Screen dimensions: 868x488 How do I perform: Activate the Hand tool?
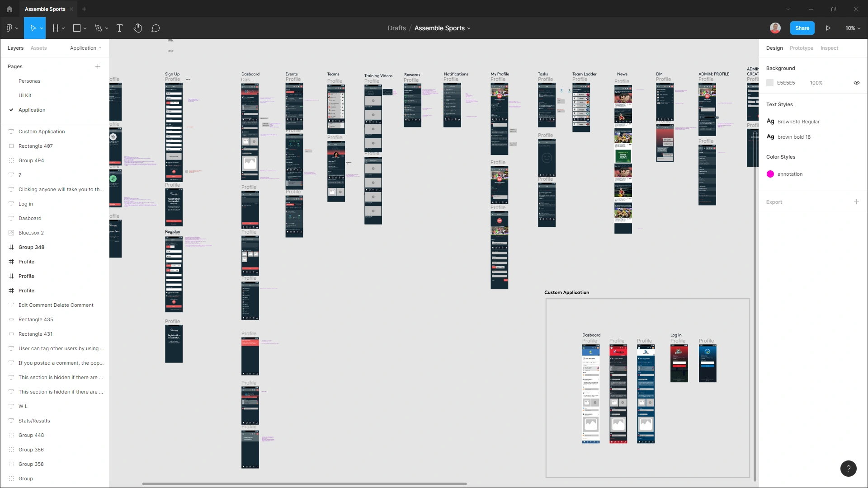coord(137,28)
